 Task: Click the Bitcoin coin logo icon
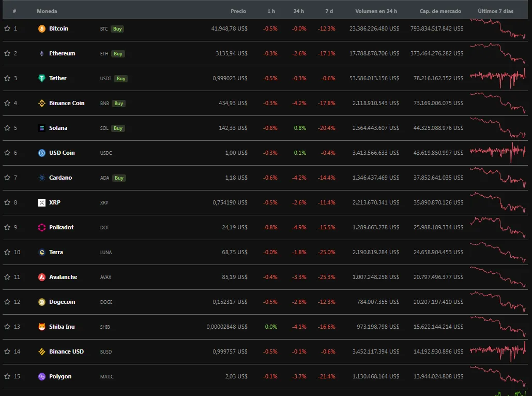coord(42,29)
